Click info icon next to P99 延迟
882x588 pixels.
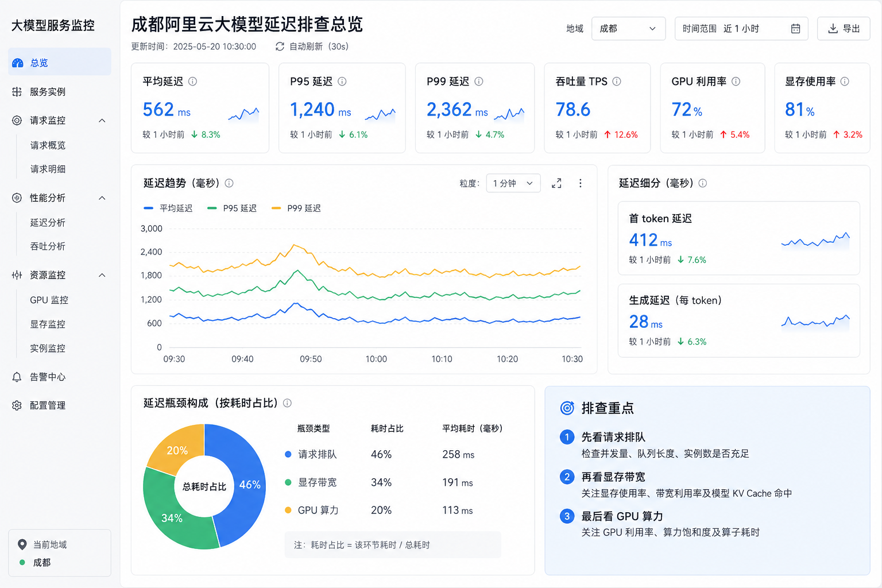click(479, 82)
